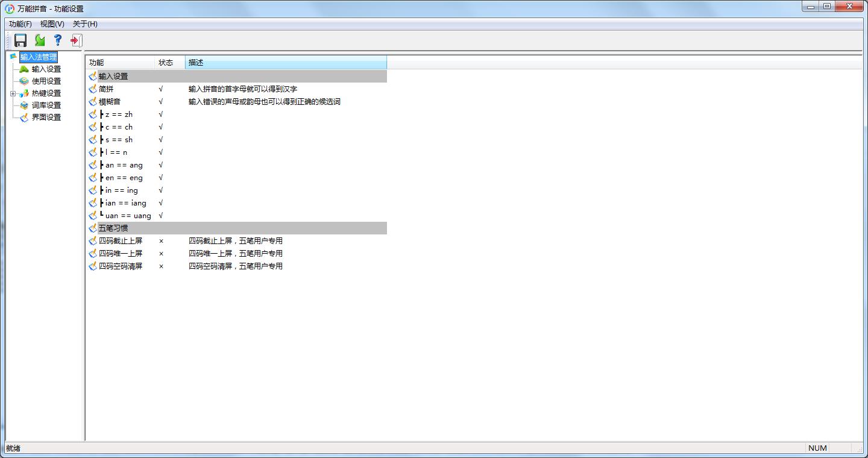Enable 四码空码清屏 via its × status

tap(161, 266)
